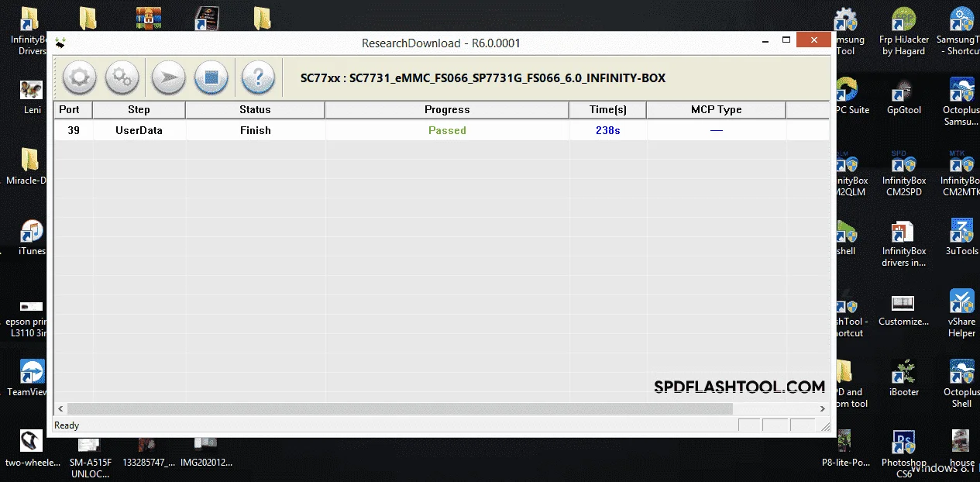980x482 pixels.
Task: Open the Octoplus Shell desktop shortcut
Action: (x=961, y=384)
